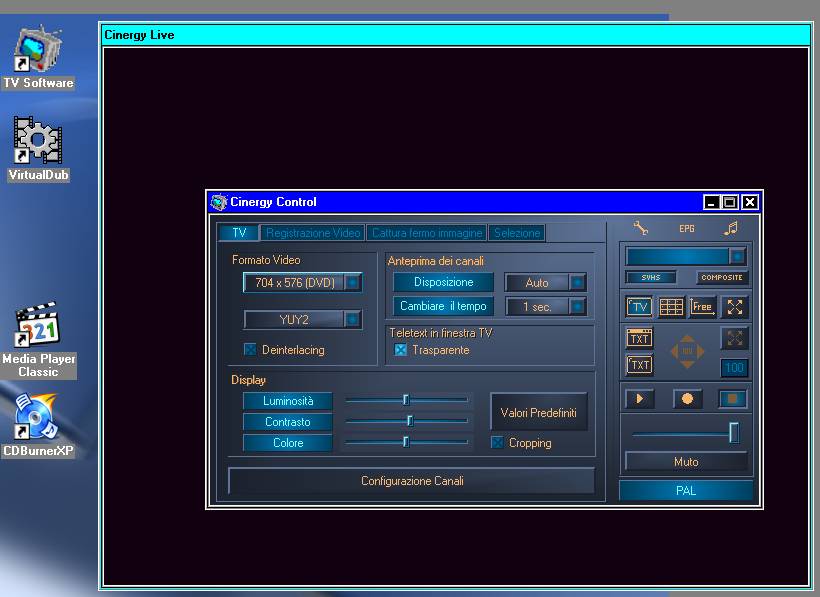The image size is (820, 597).
Task: Click the Valori Predefiniti button
Action: [x=538, y=412]
